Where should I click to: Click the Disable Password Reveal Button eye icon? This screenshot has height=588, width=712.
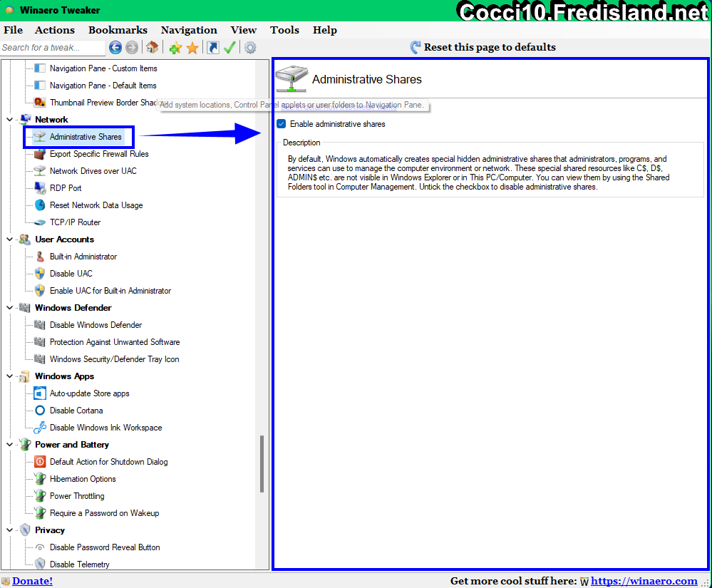pyautogui.click(x=40, y=547)
